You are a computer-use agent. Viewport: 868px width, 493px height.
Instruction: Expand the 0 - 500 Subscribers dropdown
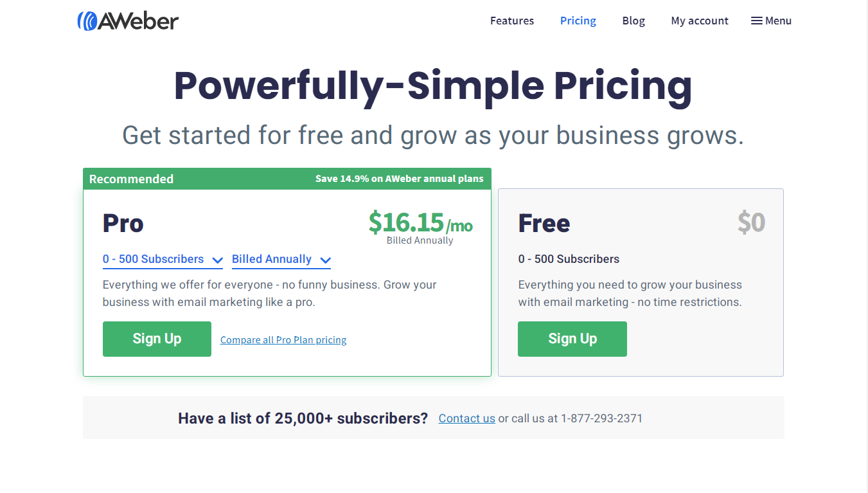point(163,260)
